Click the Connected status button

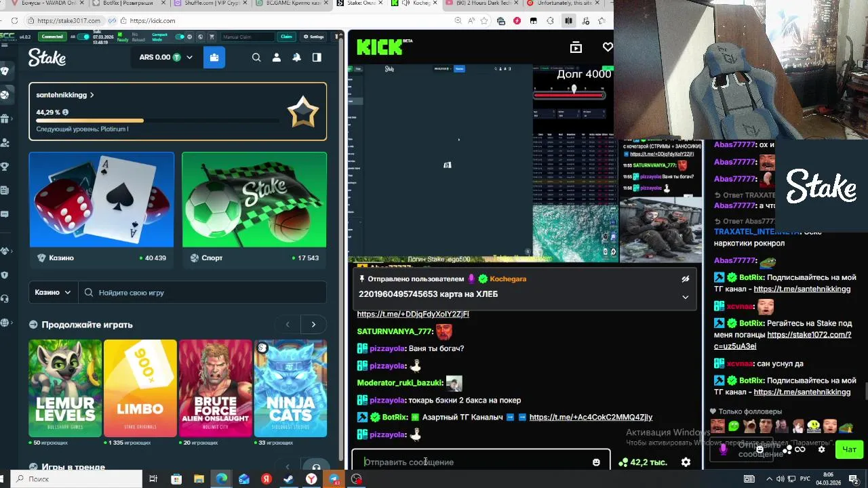(52, 37)
